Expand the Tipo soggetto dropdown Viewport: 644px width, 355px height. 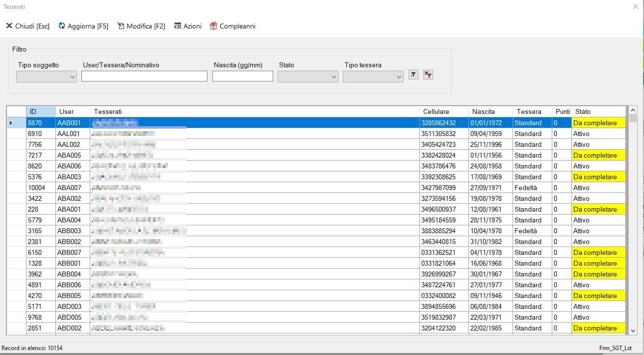tap(73, 77)
